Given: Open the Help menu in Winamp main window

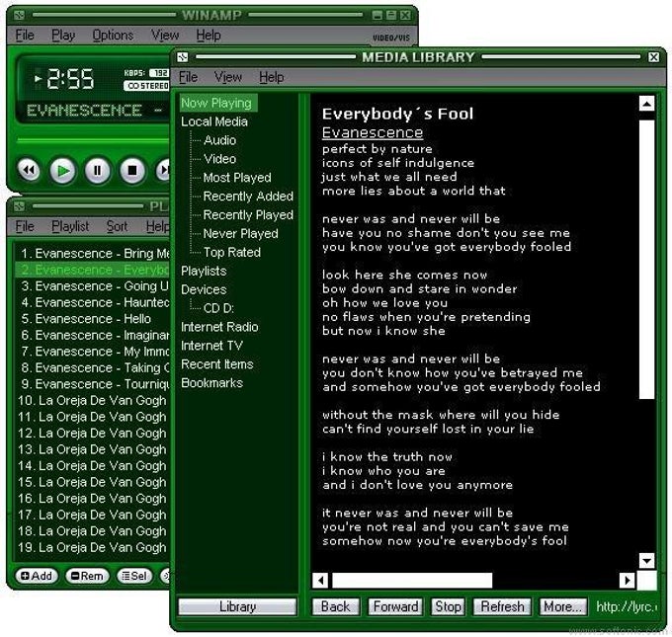Looking at the screenshot, I should [x=209, y=36].
